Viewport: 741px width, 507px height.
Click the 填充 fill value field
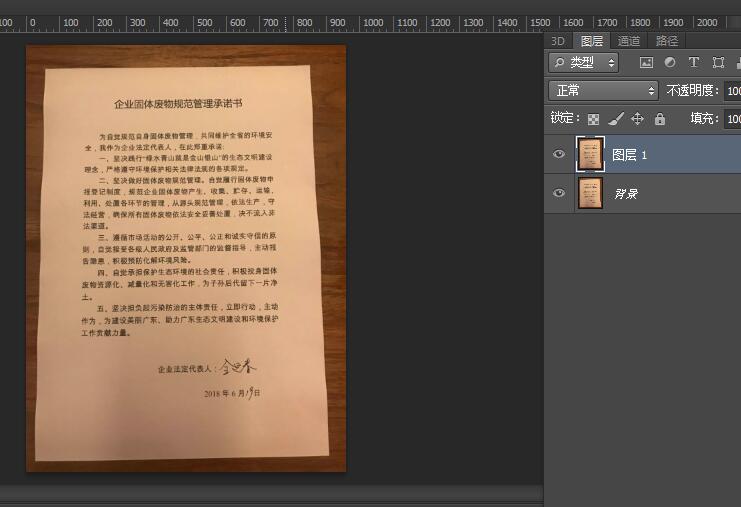[x=733, y=119]
